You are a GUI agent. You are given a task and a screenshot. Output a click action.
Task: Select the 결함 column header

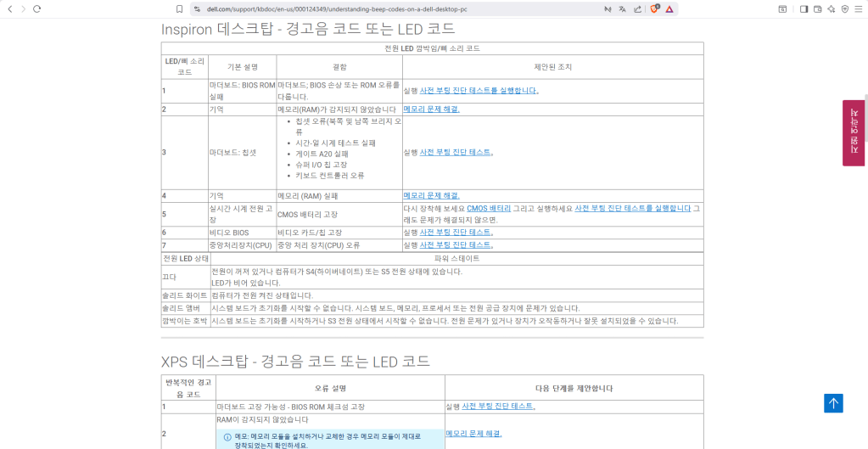click(339, 67)
